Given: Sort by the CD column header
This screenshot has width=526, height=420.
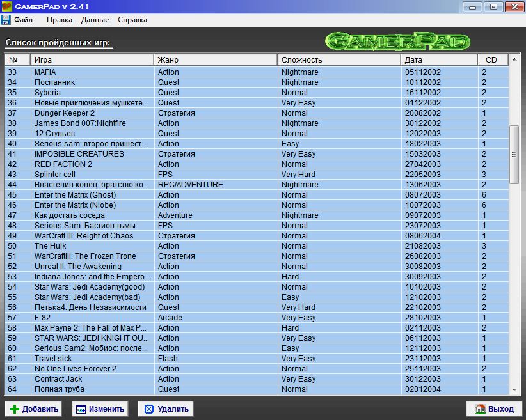Looking at the screenshot, I should click(493, 59).
